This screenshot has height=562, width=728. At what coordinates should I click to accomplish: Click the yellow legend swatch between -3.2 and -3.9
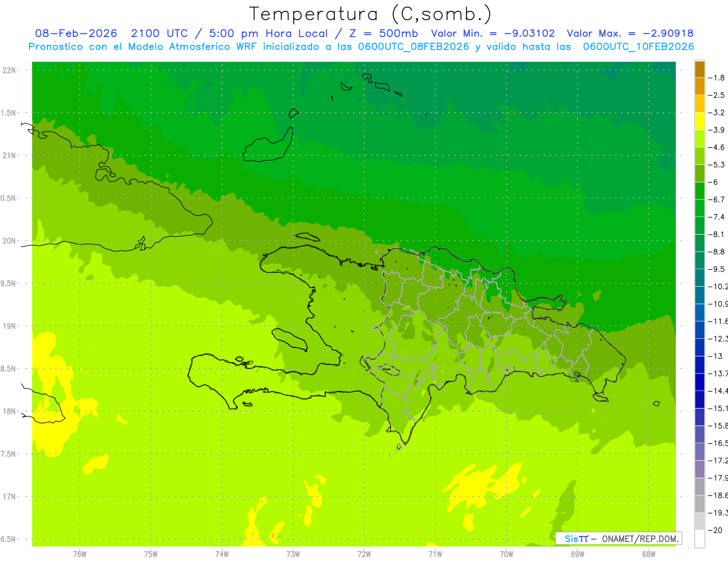[x=699, y=122]
